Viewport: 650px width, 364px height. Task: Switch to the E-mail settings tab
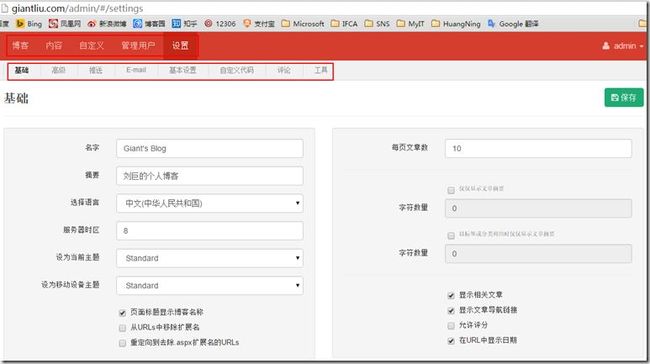[136, 70]
